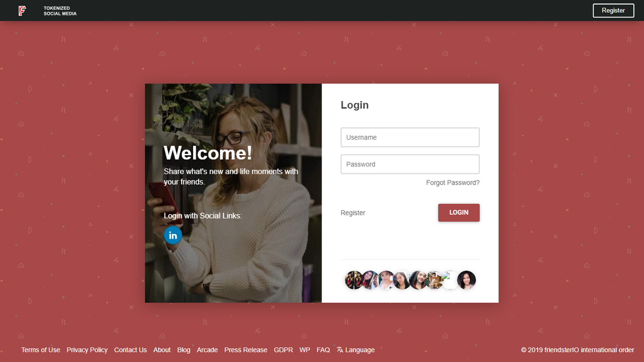Focus the Password input field
Screen dimensions: 644x362
pos(410,164)
